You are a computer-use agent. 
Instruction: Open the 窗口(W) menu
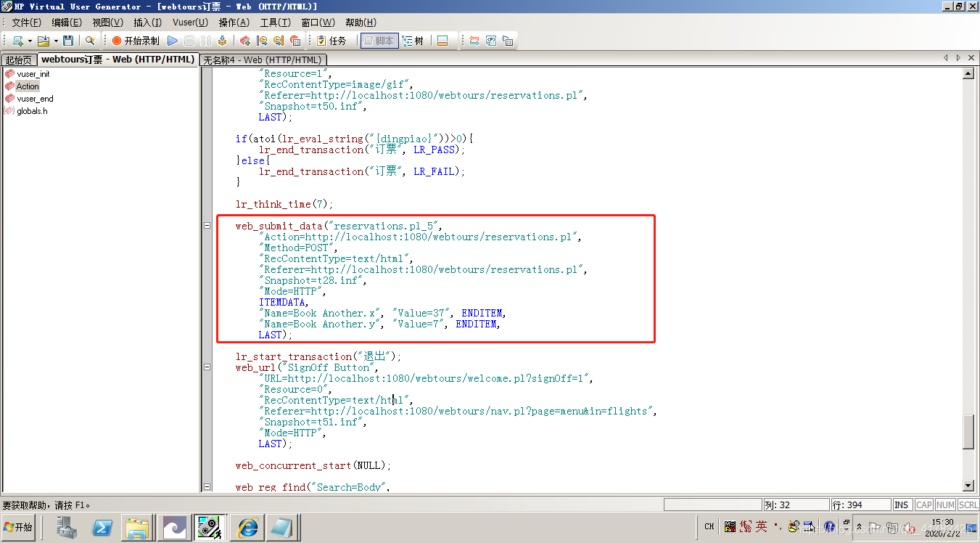tap(318, 23)
